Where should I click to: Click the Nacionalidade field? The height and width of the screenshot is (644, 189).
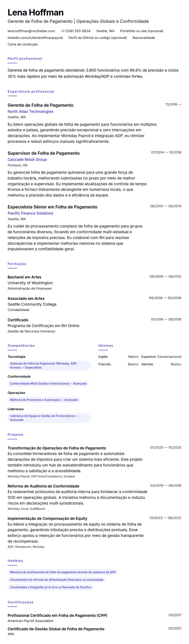click(x=144, y=38)
